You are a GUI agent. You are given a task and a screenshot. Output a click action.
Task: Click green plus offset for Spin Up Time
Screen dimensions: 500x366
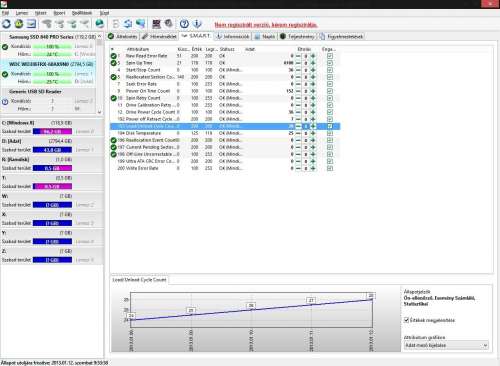pos(313,63)
